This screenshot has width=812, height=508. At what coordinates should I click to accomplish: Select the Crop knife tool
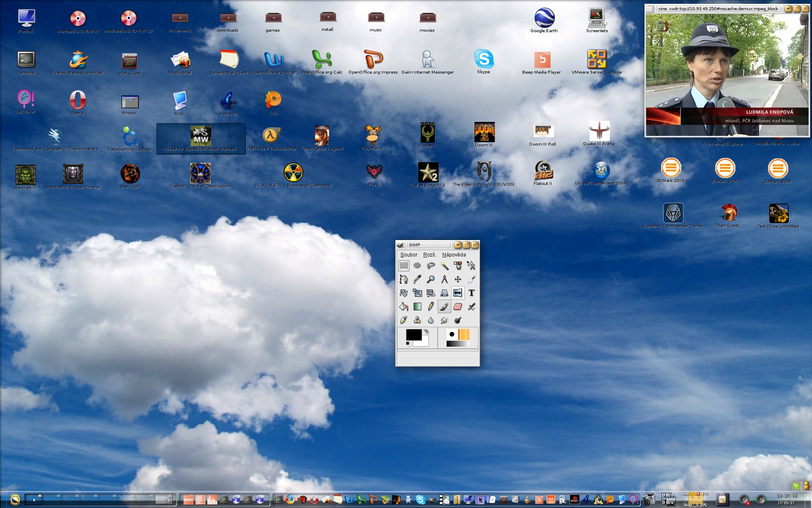coord(472,279)
